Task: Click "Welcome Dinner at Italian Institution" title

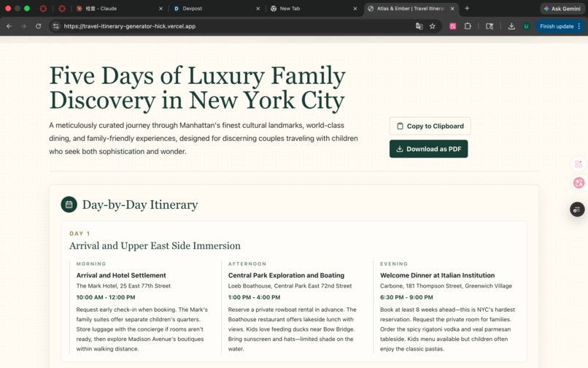Action: [437, 275]
